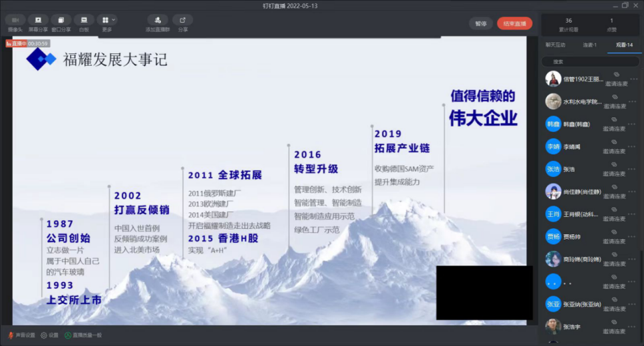644x346 pixels.
Task: Open window sharing (窗口分享)
Action: (x=61, y=23)
